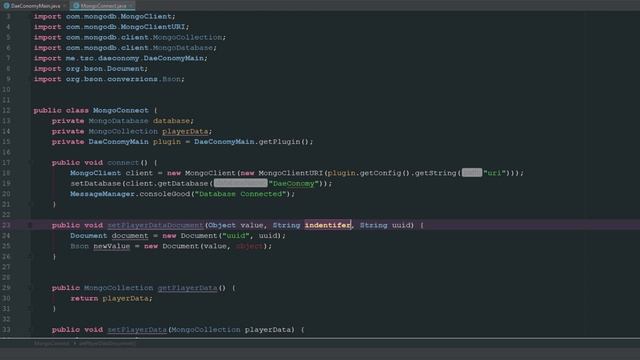
Task: Click the 'setPlayerDataDocument' method name
Action: point(156,225)
